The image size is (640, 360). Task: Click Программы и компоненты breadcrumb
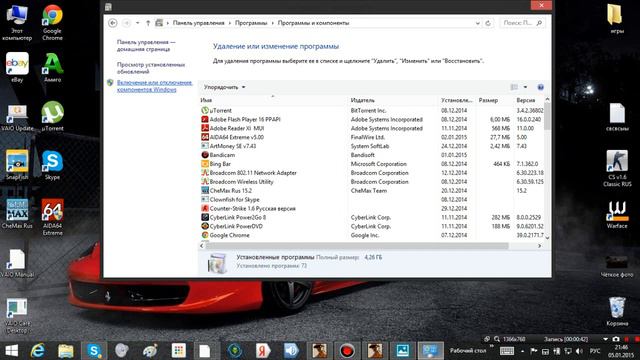(x=313, y=23)
